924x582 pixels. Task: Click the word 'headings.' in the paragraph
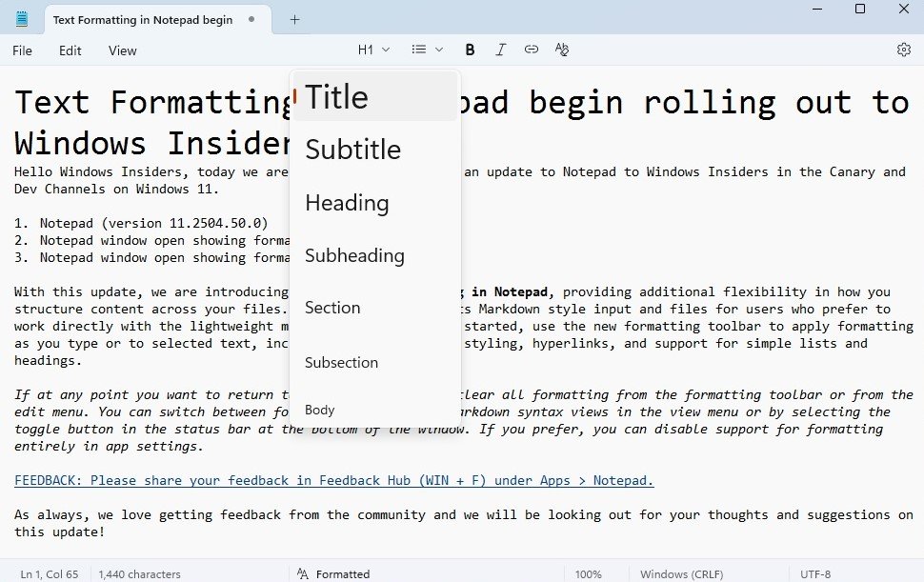click(49, 360)
